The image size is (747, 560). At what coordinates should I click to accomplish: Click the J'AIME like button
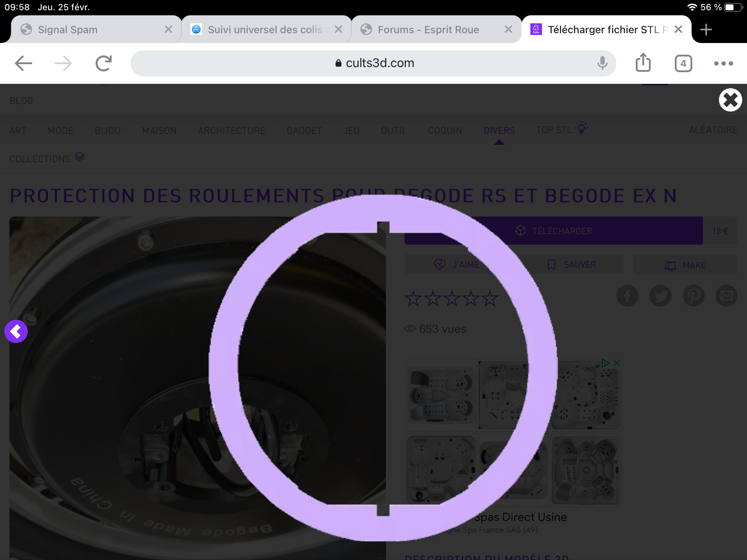point(457,264)
